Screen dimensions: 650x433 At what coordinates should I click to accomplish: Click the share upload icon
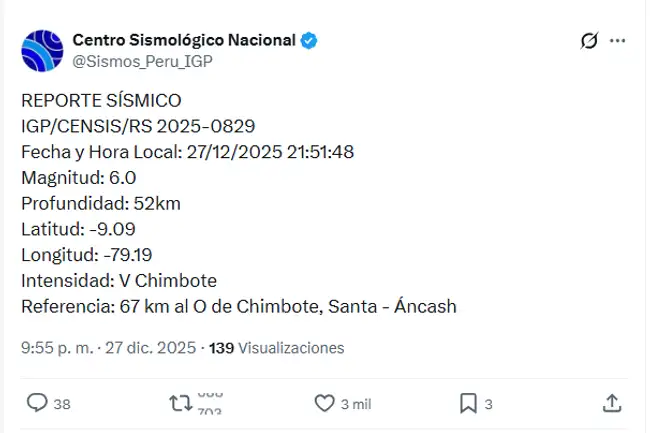click(x=612, y=403)
